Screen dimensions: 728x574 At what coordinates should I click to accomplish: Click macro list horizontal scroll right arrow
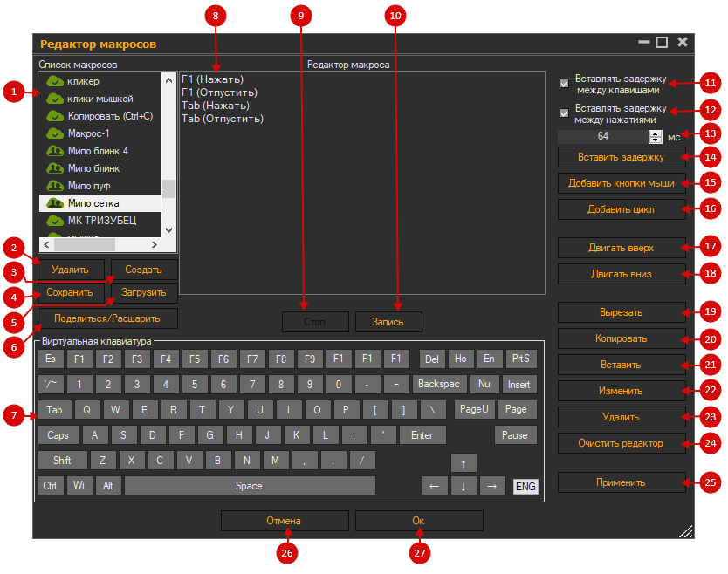[155, 244]
